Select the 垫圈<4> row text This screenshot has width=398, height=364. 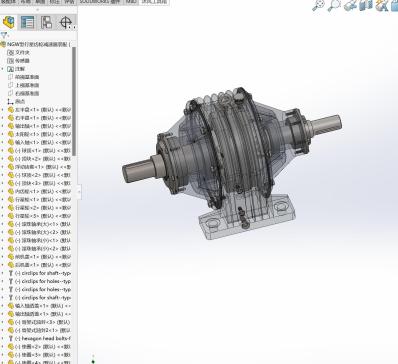(x=43, y=362)
